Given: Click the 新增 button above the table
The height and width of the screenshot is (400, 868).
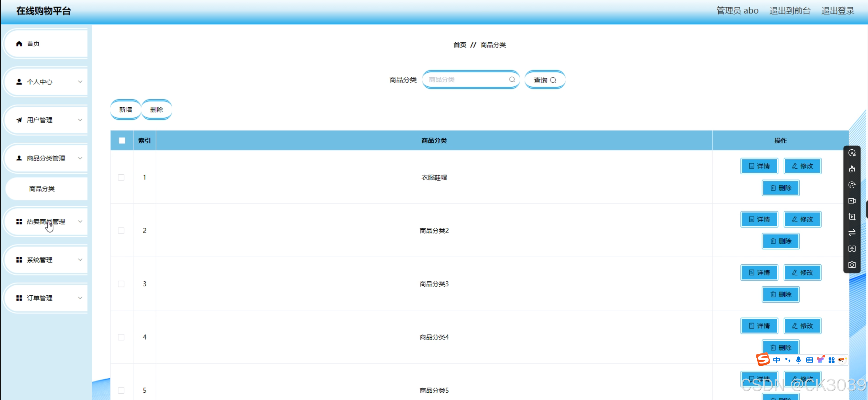Looking at the screenshot, I should click(x=125, y=110).
